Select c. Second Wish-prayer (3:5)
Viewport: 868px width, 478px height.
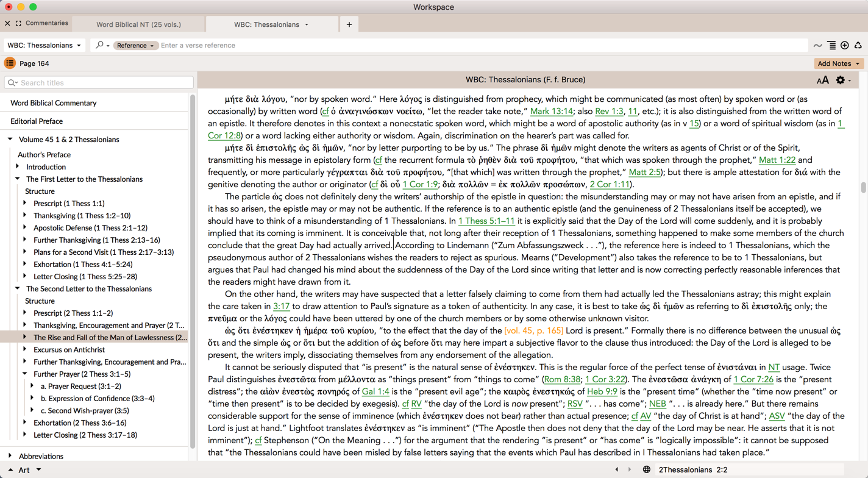[85, 410]
